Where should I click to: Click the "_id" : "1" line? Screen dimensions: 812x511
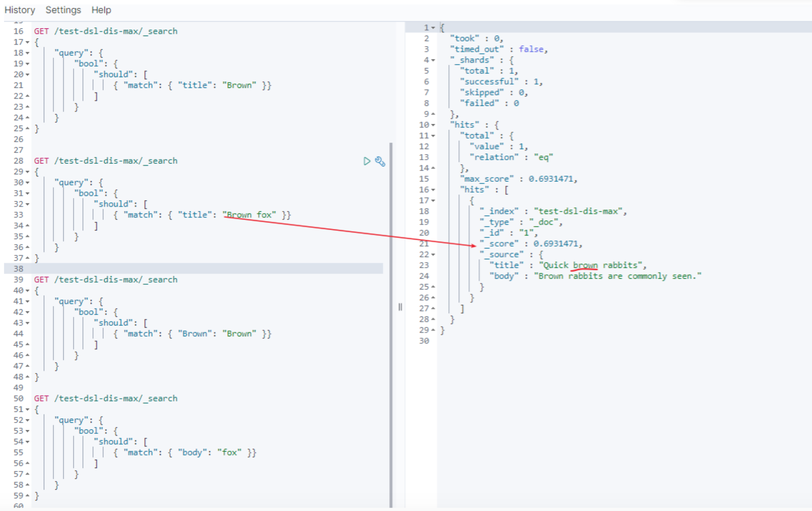[x=509, y=233]
